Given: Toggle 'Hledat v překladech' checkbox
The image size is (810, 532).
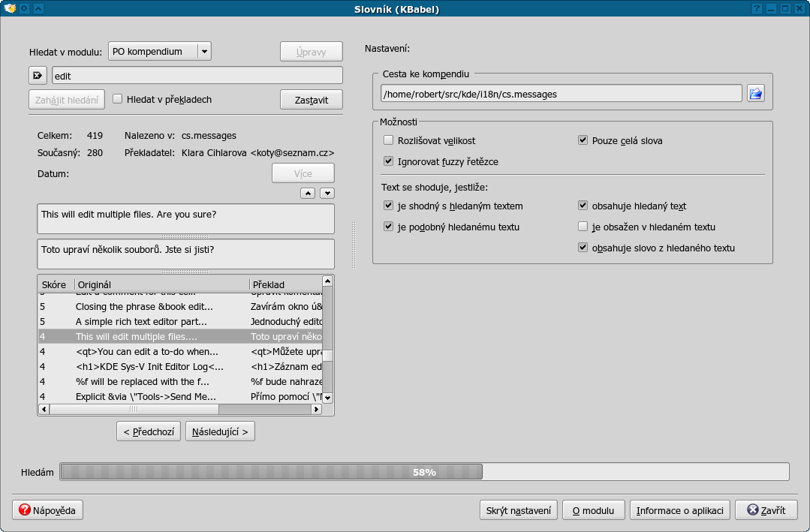Looking at the screenshot, I should tap(118, 98).
